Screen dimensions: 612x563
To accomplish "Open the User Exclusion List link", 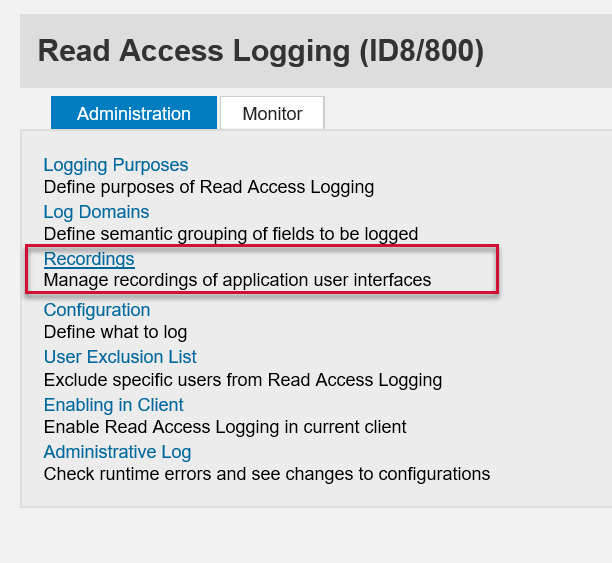I will [120, 357].
